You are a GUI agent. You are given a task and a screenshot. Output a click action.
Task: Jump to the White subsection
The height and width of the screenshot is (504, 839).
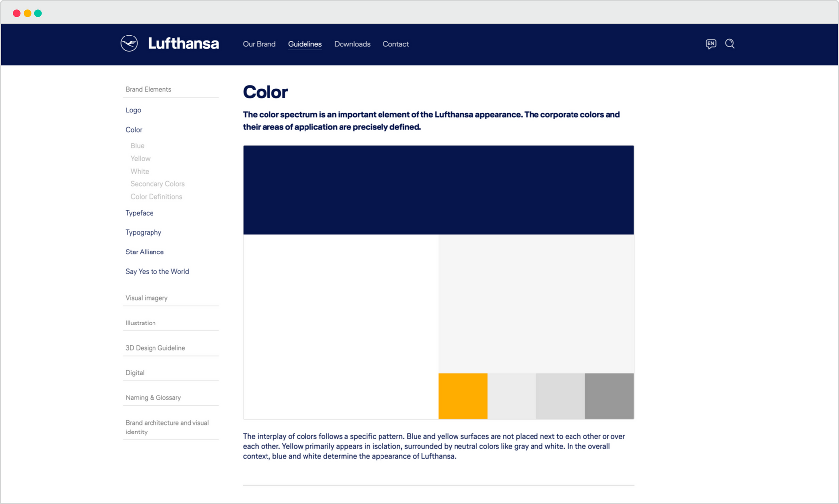[140, 172]
